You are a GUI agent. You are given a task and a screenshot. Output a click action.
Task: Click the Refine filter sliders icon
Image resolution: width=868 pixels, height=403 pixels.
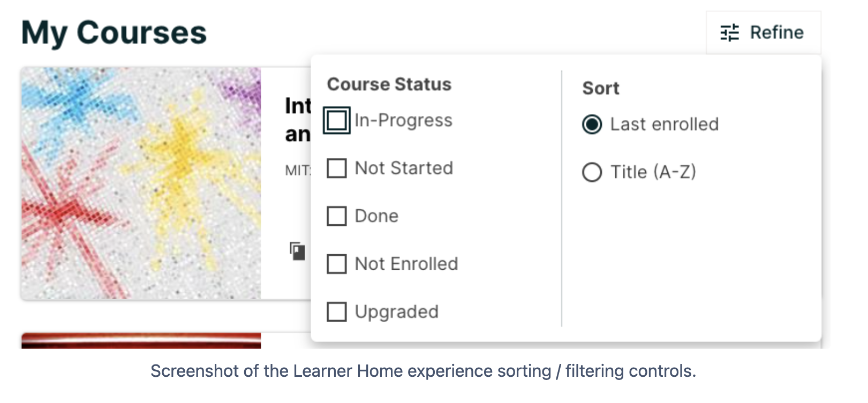(x=729, y=33)
